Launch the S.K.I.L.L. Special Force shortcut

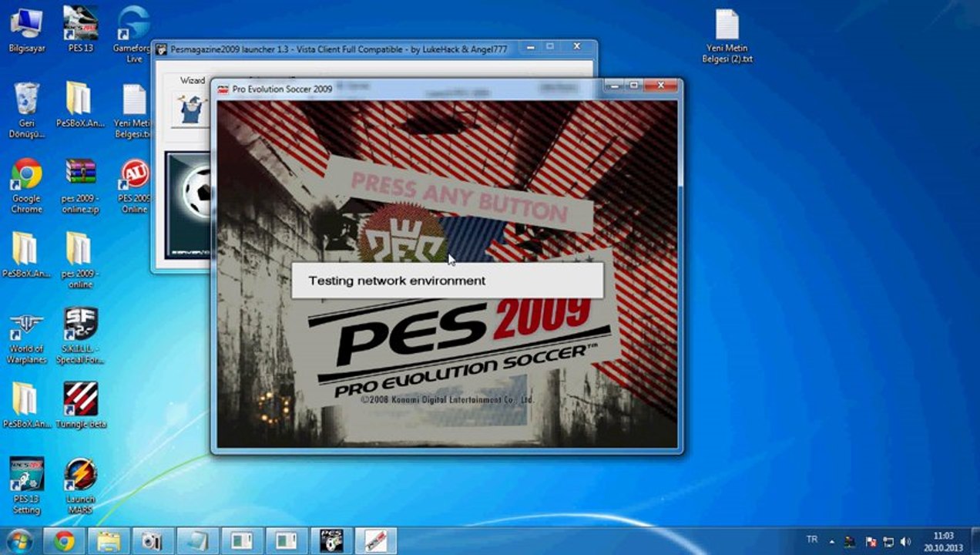(80, 336)
